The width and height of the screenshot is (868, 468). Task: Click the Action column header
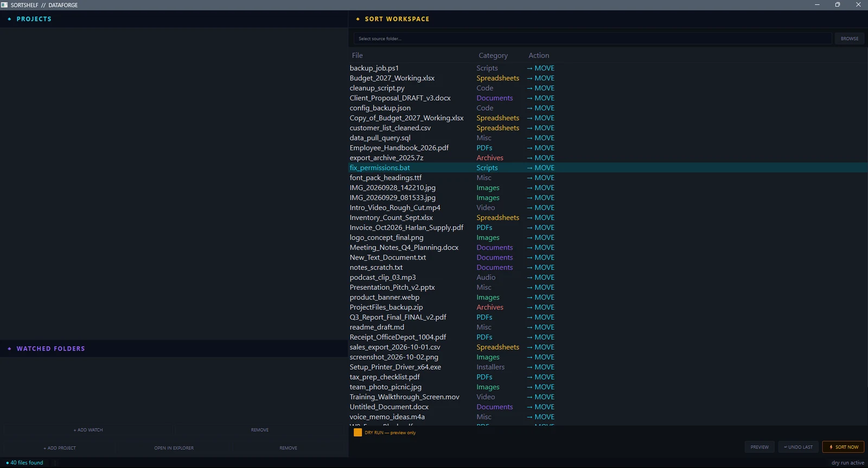coord(539,55)
